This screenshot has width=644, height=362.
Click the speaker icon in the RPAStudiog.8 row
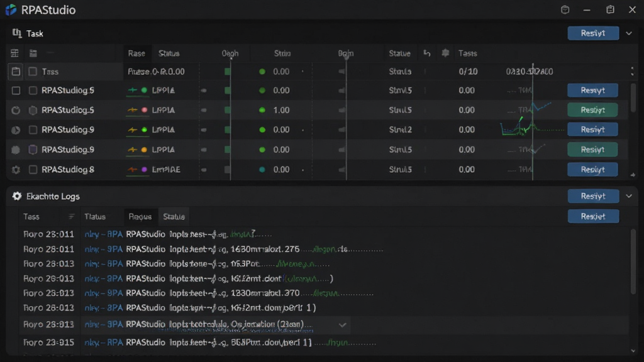tap(341, 170)
